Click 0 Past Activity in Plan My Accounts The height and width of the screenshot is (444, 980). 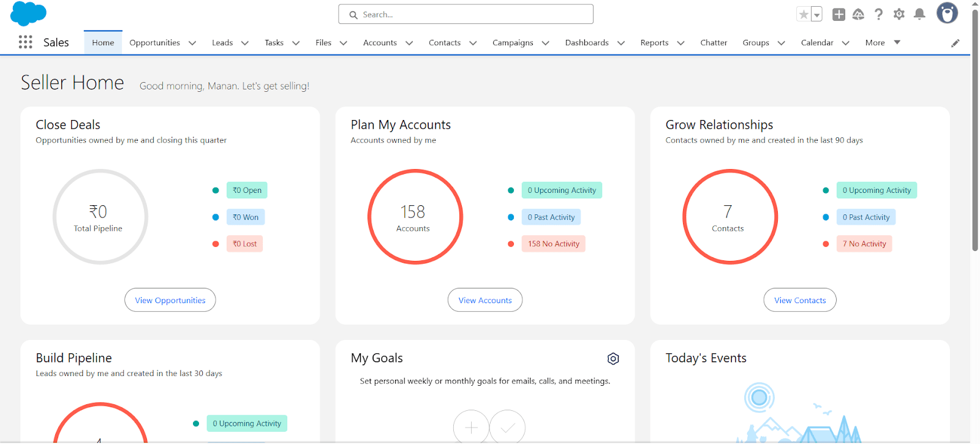[551, 217]
